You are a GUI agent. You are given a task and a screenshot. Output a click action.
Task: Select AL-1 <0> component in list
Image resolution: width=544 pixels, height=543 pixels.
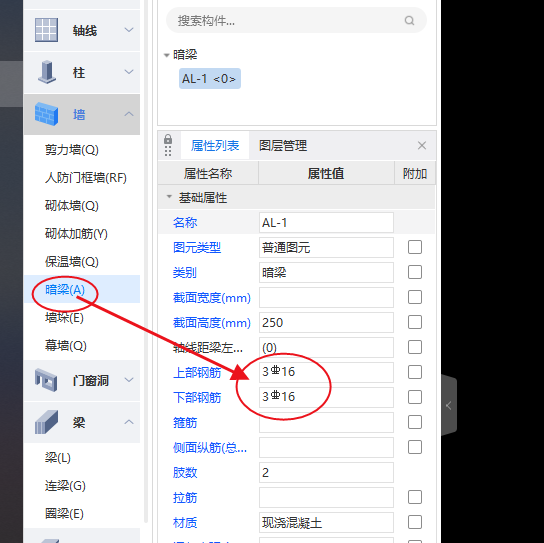point(210,79)
